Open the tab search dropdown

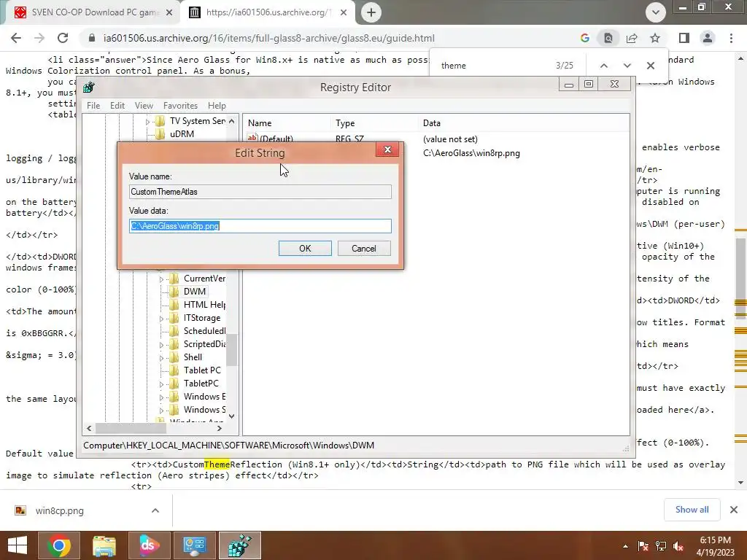[x=656, y=12]
